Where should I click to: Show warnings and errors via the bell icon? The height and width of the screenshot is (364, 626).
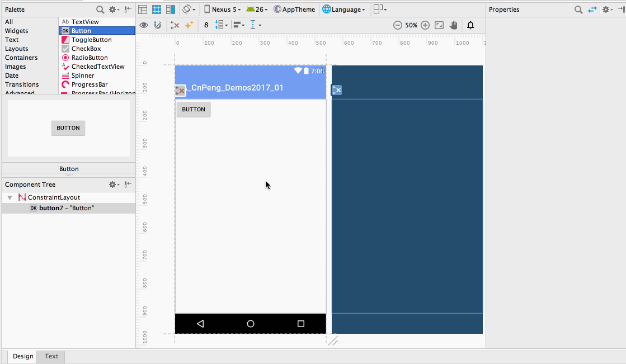coord(470,25)
